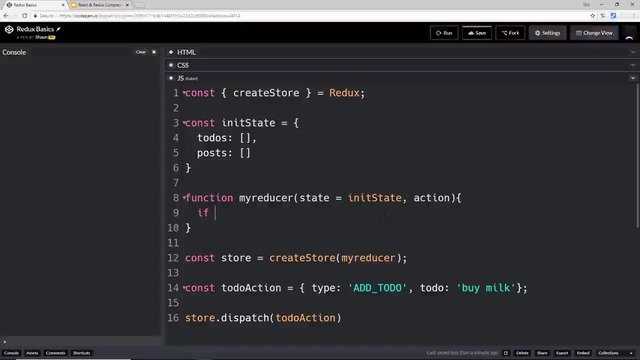The image size is (640, 360).
Task: Click the blue browser extension icon
Action: (x=613, y=16)
